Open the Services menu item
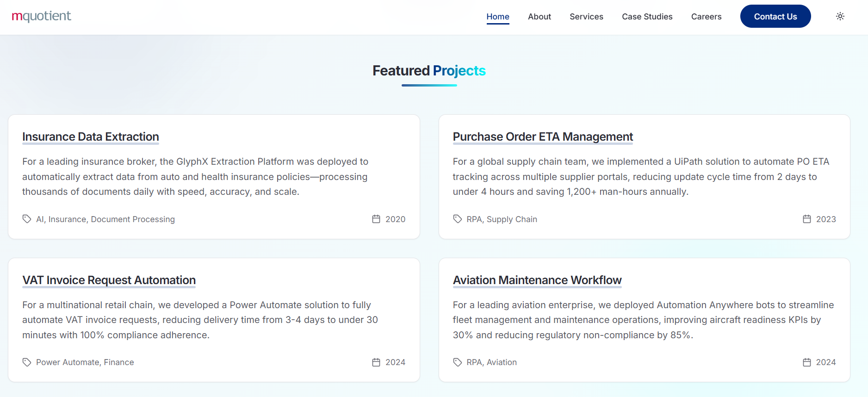 (x=586, y=17)
